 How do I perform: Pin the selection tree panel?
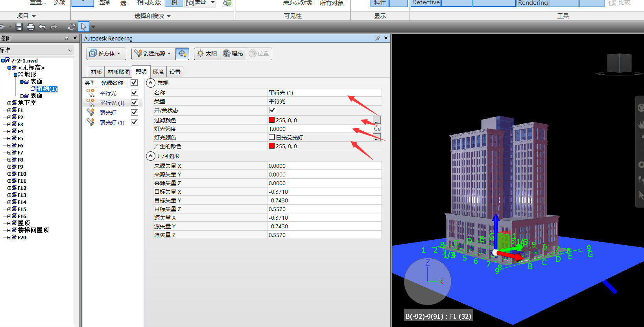point(67,38)
